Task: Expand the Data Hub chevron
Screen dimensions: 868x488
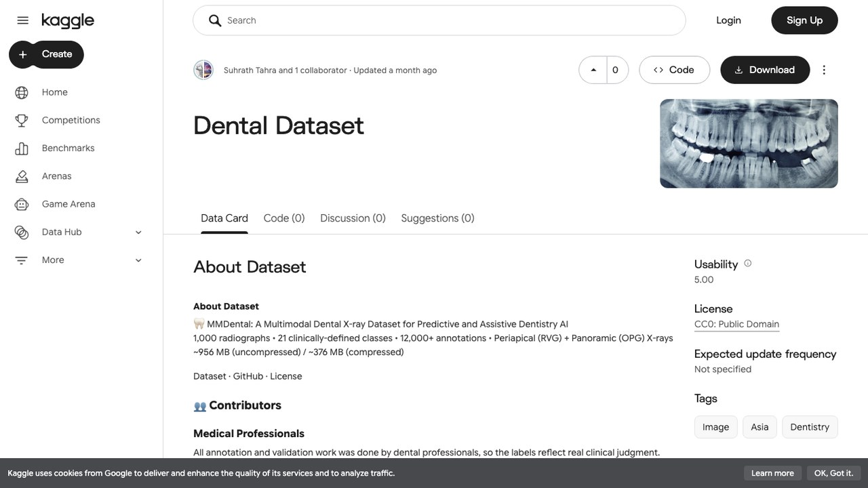Action: (x=138, y=232)
